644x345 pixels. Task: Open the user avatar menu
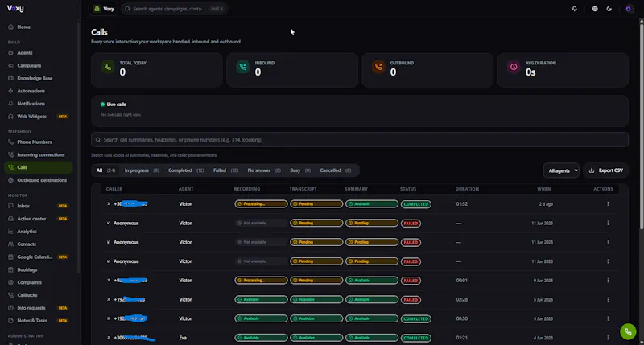[x=630, y=9]
